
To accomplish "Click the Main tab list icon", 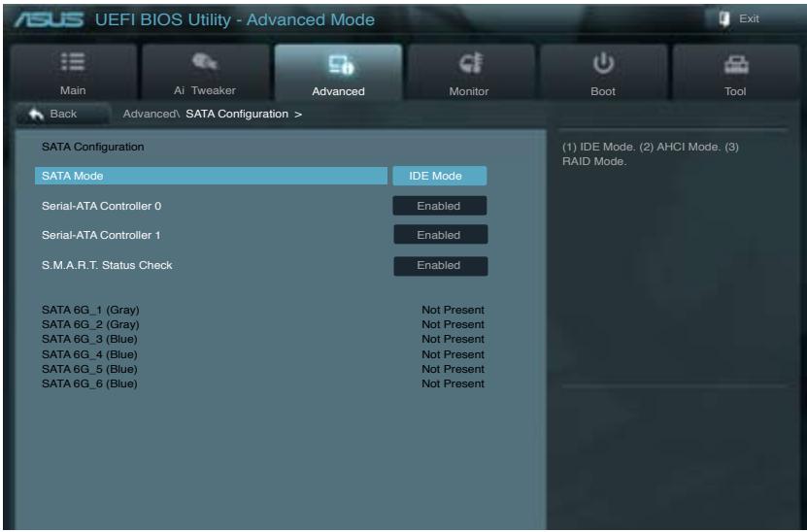I will coord(73,61).
